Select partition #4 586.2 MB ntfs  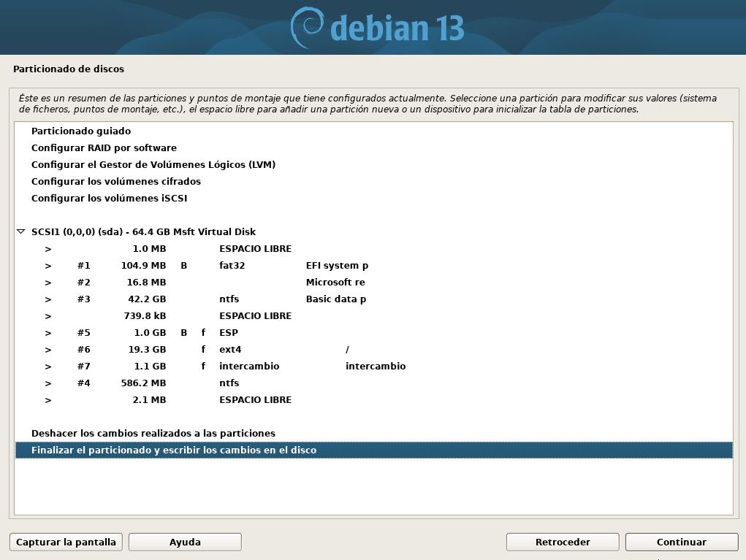point(373,383)
